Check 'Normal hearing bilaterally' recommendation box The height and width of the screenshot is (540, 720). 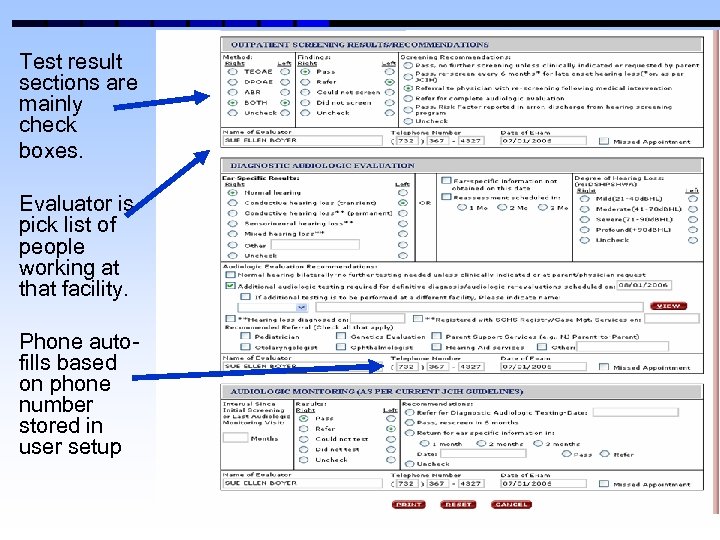(x=230, y=275)
